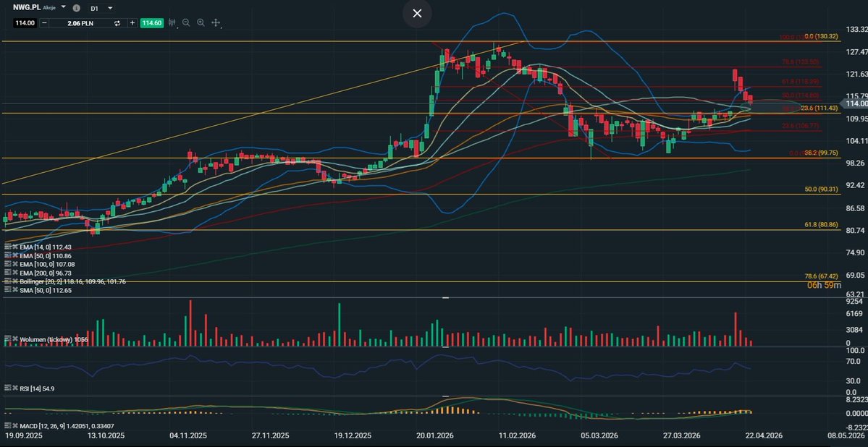This screenshot has height=447, width=868.
Task: Click the 04.11.2025 date on time axis
Action: [188, 436]
